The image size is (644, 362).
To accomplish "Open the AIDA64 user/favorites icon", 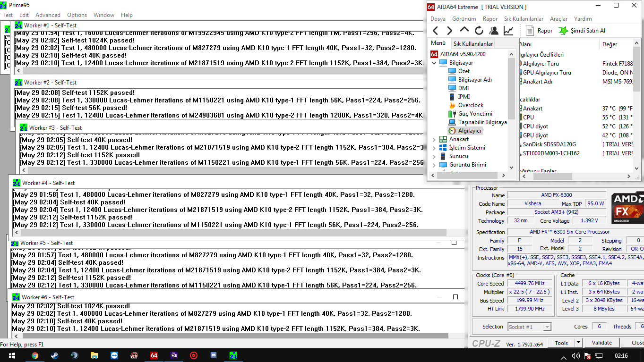I will (x=494, y=31).
